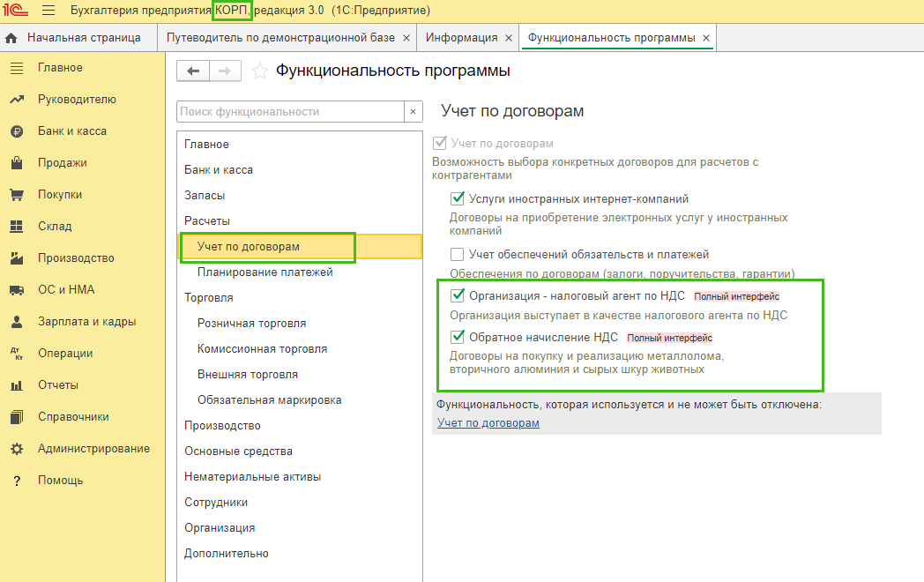Image resolution: width=924 pixels, height=582 pixels.
Task: Open Операции Дт/Кт icon
Action: tap(17, 354)
